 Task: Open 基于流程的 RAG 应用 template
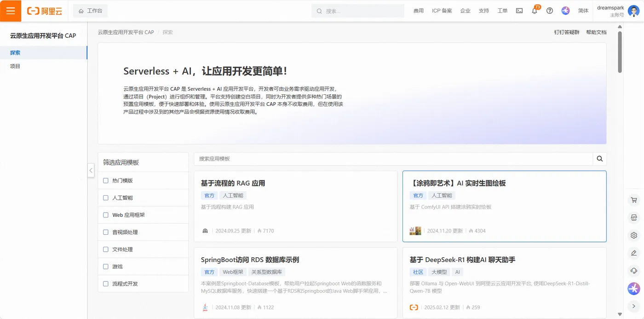233,183
